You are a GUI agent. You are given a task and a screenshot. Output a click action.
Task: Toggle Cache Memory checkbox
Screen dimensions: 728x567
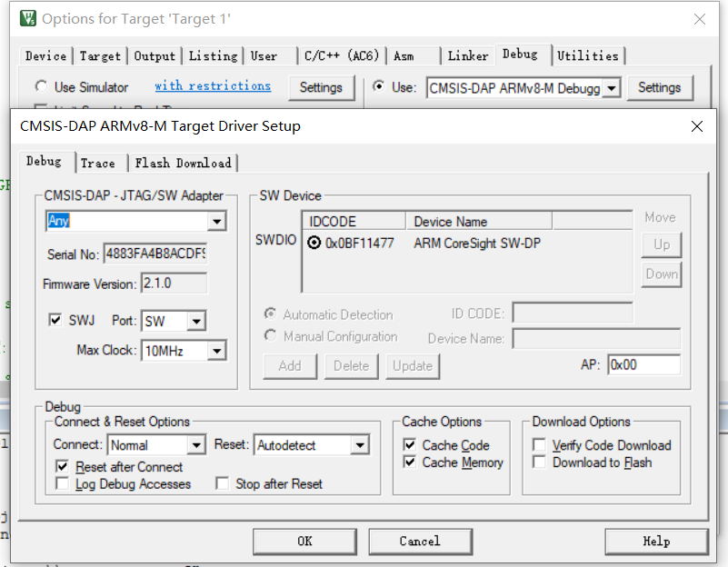[x=410, y=463]
